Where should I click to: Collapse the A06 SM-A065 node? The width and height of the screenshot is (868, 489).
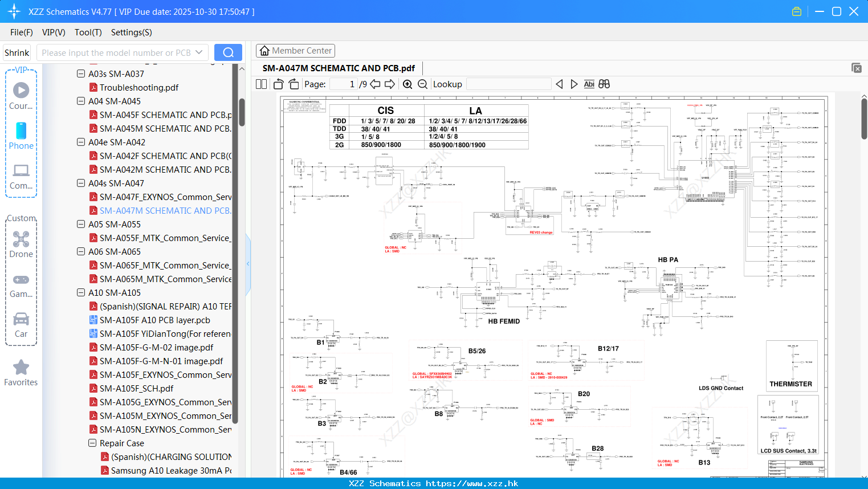click(81, 251)
